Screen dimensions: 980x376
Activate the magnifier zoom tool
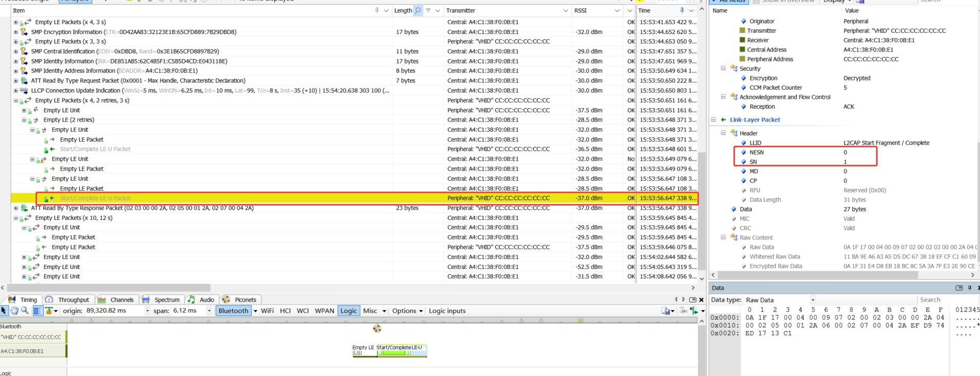pos(25,311)
